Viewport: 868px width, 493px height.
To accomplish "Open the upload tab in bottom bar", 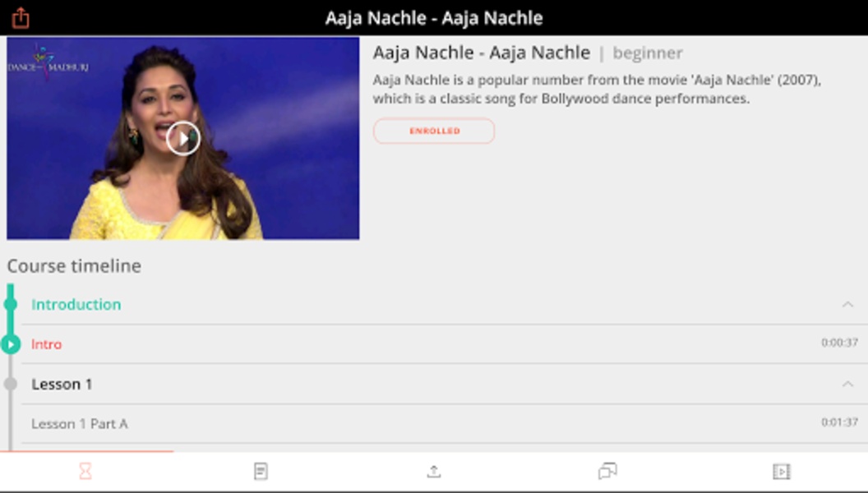I will 434,472.
